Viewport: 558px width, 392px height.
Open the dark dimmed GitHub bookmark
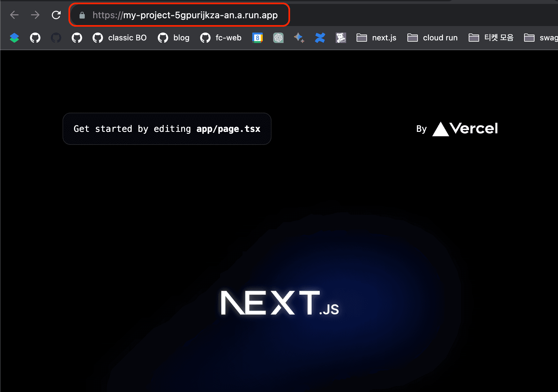(56, 38)
